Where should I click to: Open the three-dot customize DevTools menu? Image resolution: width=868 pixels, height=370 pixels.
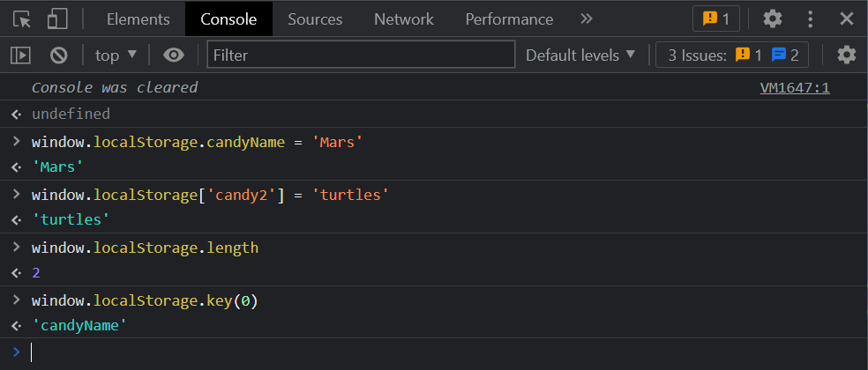[810, 19]
